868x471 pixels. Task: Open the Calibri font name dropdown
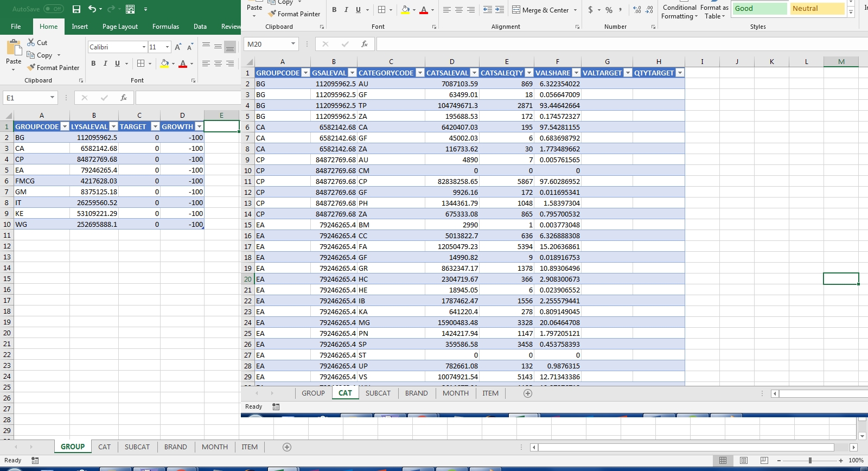pyautogui.click(x=144, y=47)
